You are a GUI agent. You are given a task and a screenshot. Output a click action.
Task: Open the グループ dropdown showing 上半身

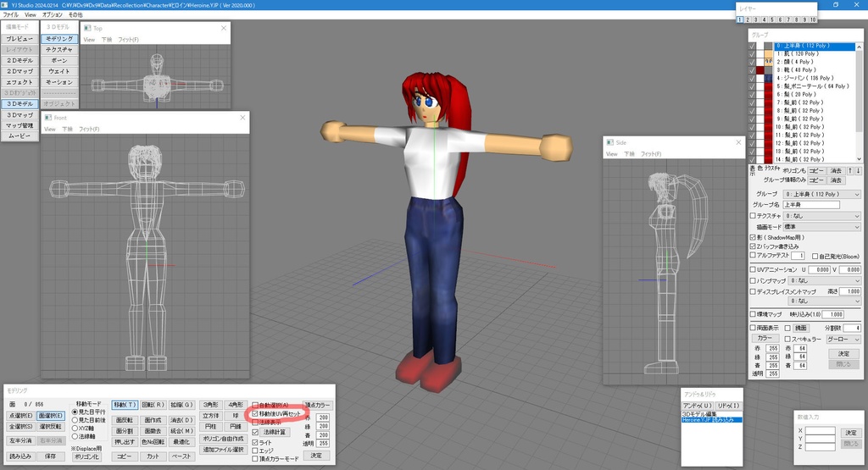[x=822, y=194]
